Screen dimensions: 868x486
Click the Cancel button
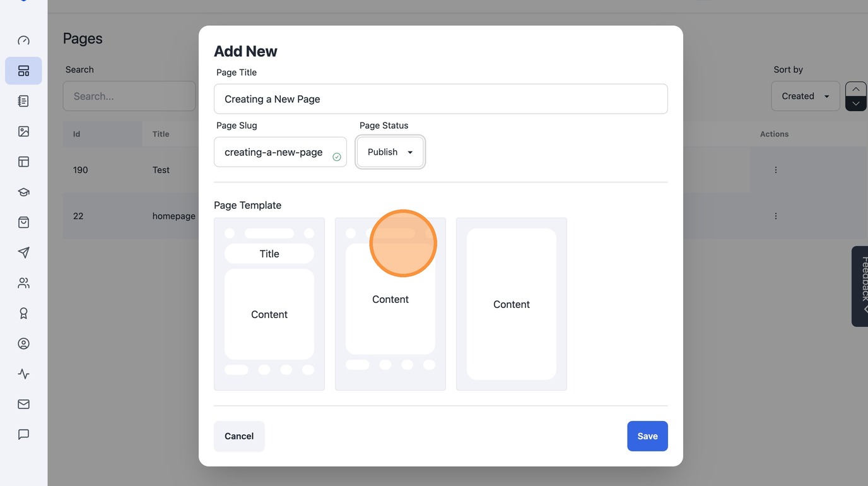(x=239, y=436)
